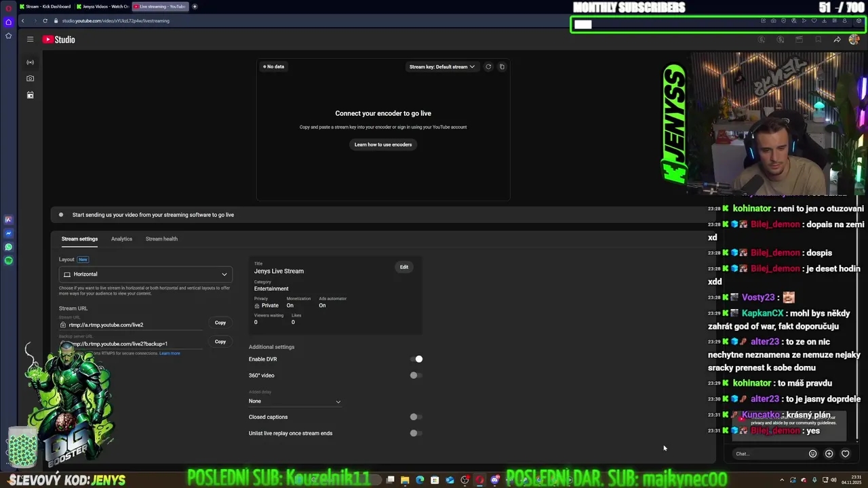The width and height of the screenshot is (868, 488).
Task: Click chat username Kuncatko
Action: coord(760,415)
